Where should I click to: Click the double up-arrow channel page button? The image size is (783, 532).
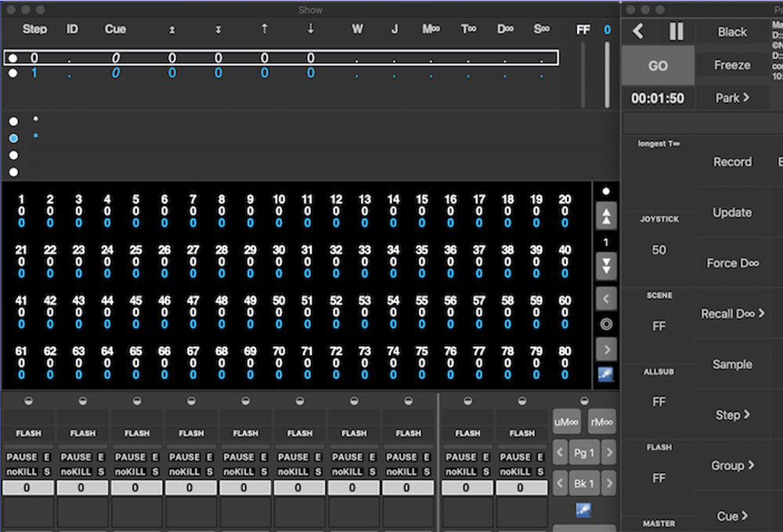pyautogui.click(x=606, y=217)
